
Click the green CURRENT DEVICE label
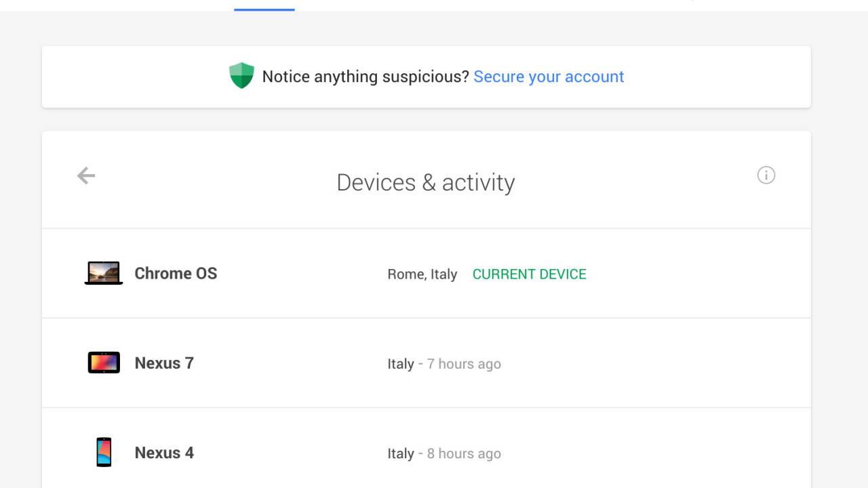[529, 274]
